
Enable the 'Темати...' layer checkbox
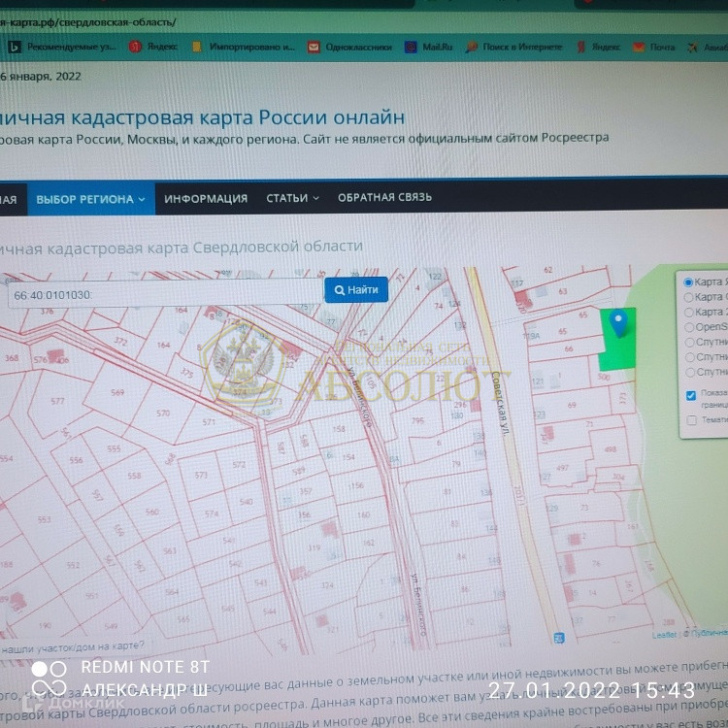(691, 420)
